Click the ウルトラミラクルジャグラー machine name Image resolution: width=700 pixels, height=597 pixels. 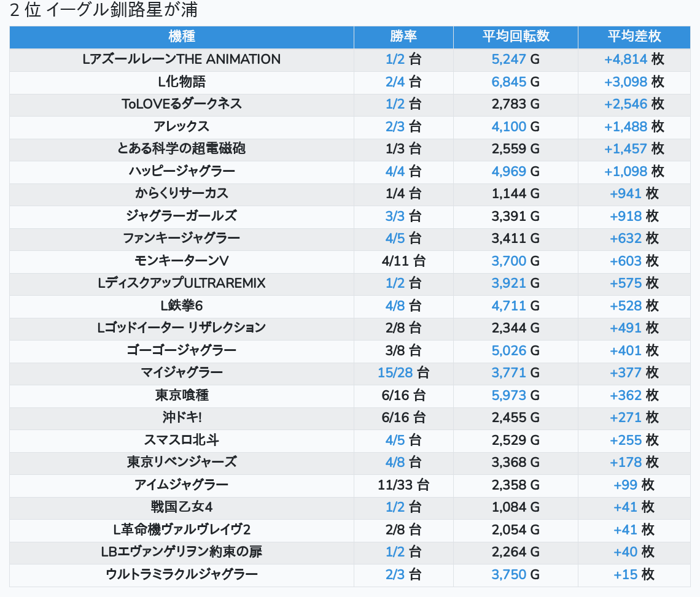tap(182, 574)
